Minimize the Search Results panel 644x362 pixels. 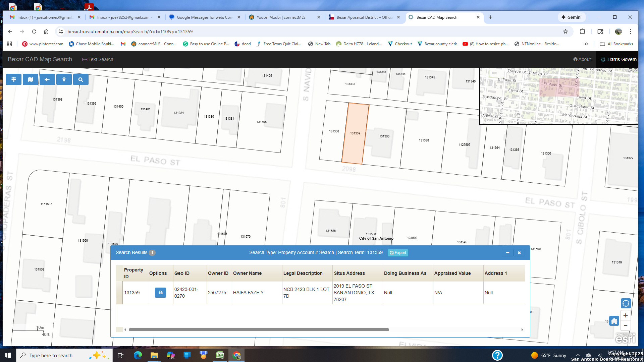click(507, 253)
